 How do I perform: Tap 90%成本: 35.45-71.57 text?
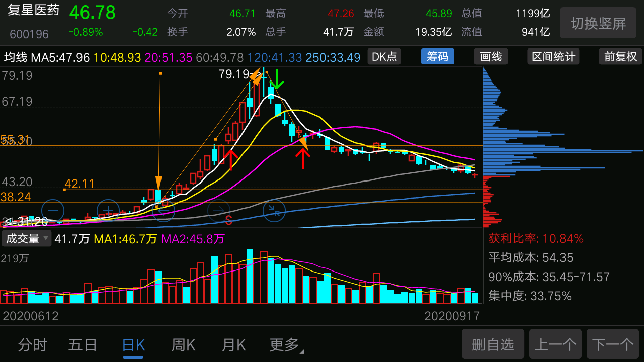549,277
